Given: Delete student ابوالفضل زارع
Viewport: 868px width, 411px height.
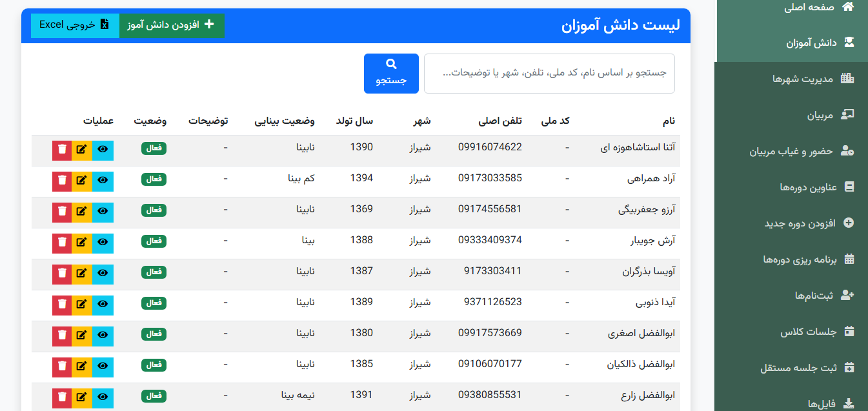Looking at the screenshot, I should click(62, 397).
